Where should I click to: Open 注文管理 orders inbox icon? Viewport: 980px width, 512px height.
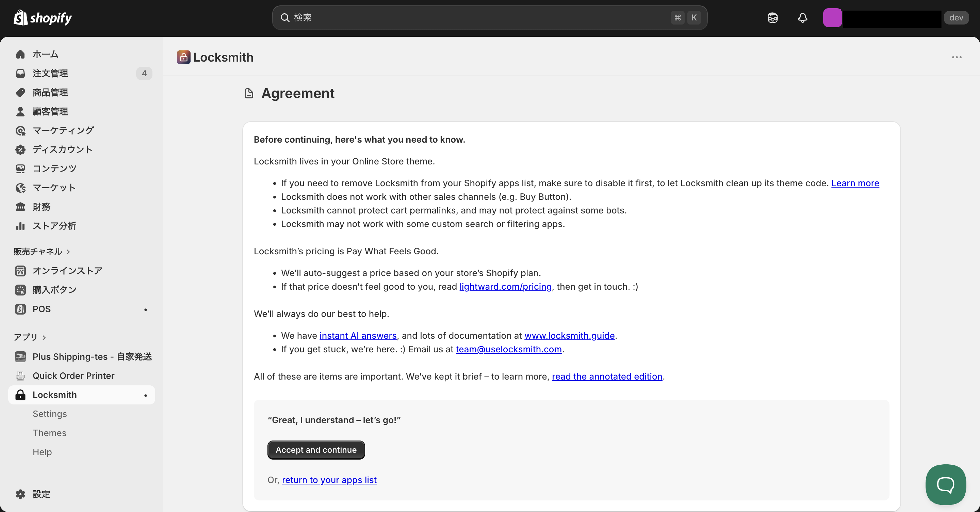click(x=20, y=74)
